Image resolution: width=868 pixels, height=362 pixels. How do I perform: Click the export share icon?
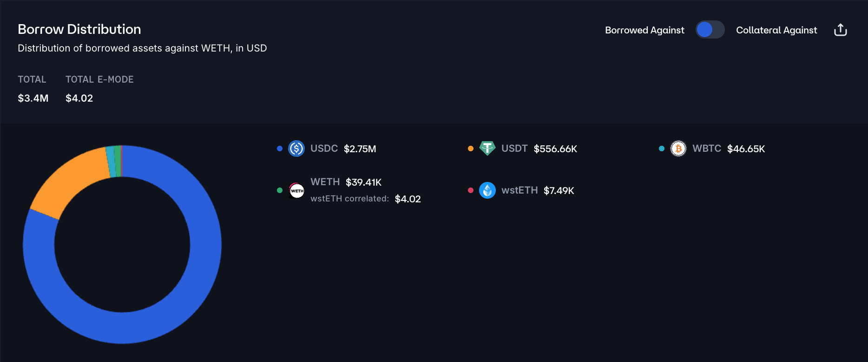tap(840, 30)
